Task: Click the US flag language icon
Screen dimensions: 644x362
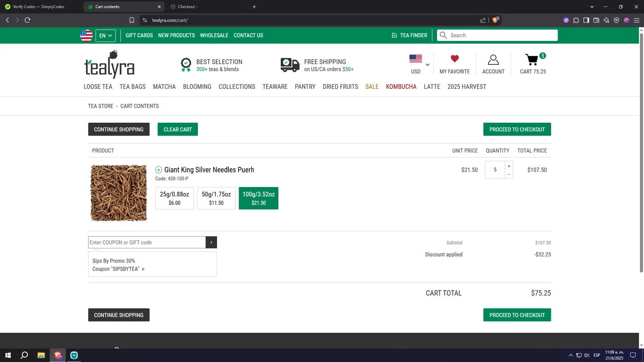Action: coord(86,36)
